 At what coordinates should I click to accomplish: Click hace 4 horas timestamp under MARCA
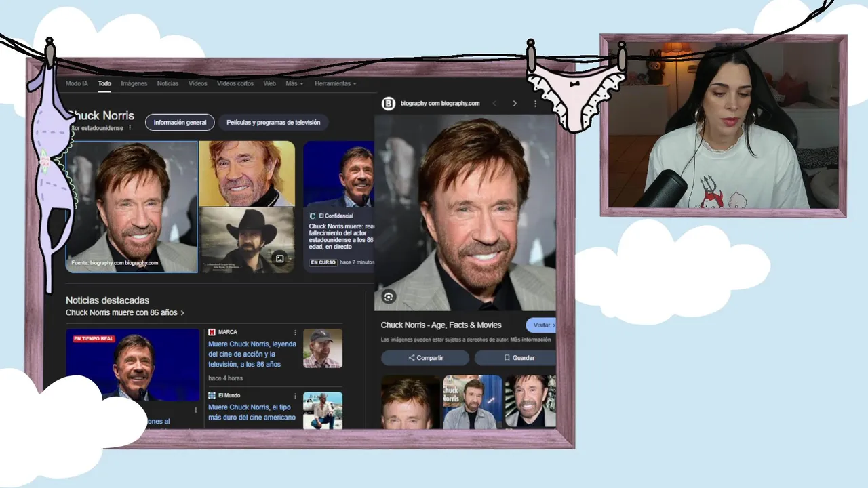[x=226, y=378]
